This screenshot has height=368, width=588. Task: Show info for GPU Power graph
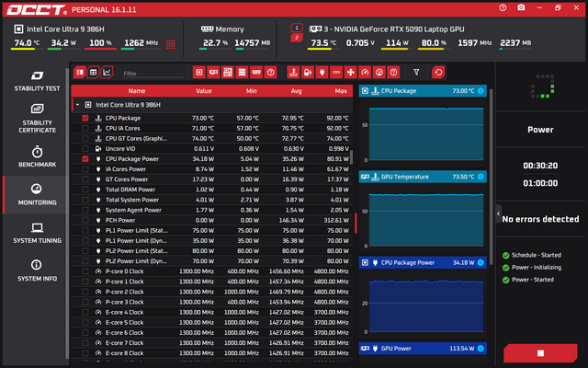[481, 349]
